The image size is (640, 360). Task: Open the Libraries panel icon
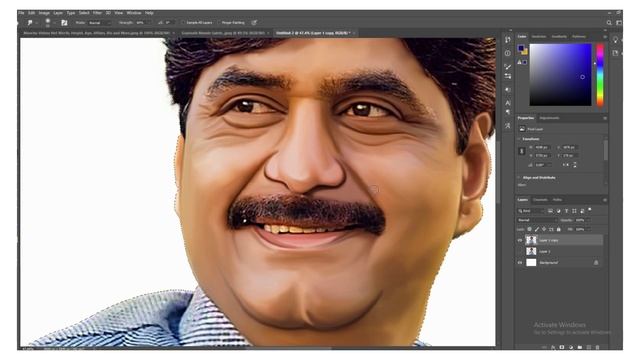point(616,53)
